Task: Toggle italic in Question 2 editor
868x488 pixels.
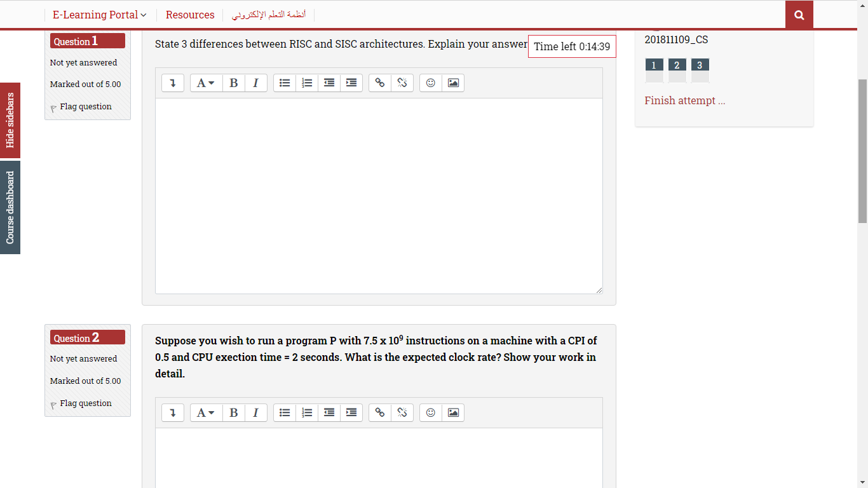Action: 256,412
